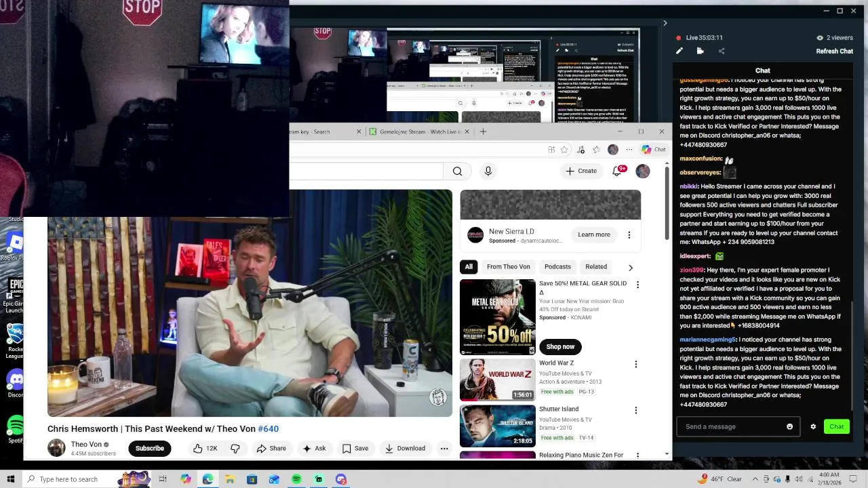Open Edge Copilot Chat button
868x488 pixels.
click(x=654, y=150)
